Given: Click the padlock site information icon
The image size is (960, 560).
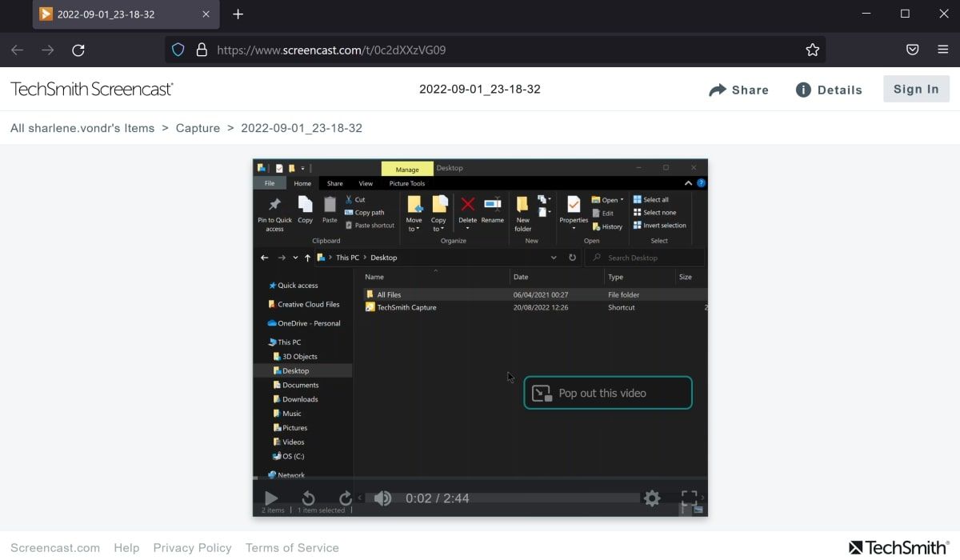Looking at the screenshot, I should 201,50.
